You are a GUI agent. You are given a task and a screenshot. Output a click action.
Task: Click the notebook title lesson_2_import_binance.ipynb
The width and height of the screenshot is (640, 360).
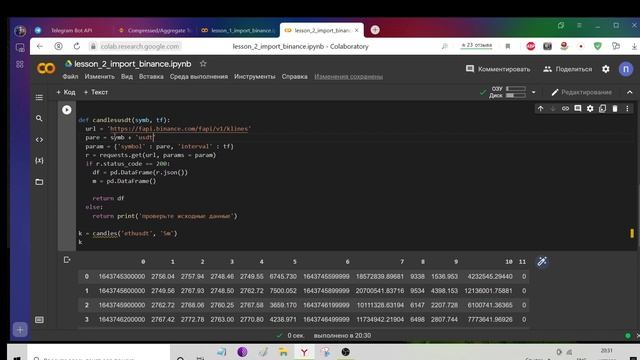click(133, 64)
